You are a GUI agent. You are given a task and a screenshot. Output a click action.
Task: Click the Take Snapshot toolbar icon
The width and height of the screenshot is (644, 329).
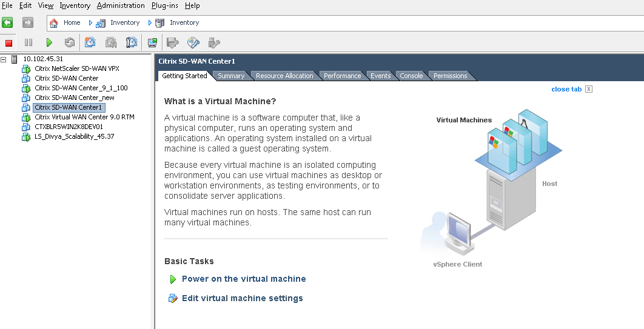[x=90, y=42]
